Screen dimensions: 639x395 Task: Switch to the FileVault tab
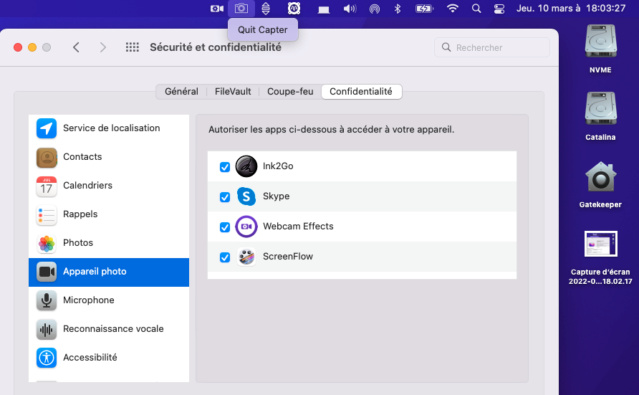[233, 91]
